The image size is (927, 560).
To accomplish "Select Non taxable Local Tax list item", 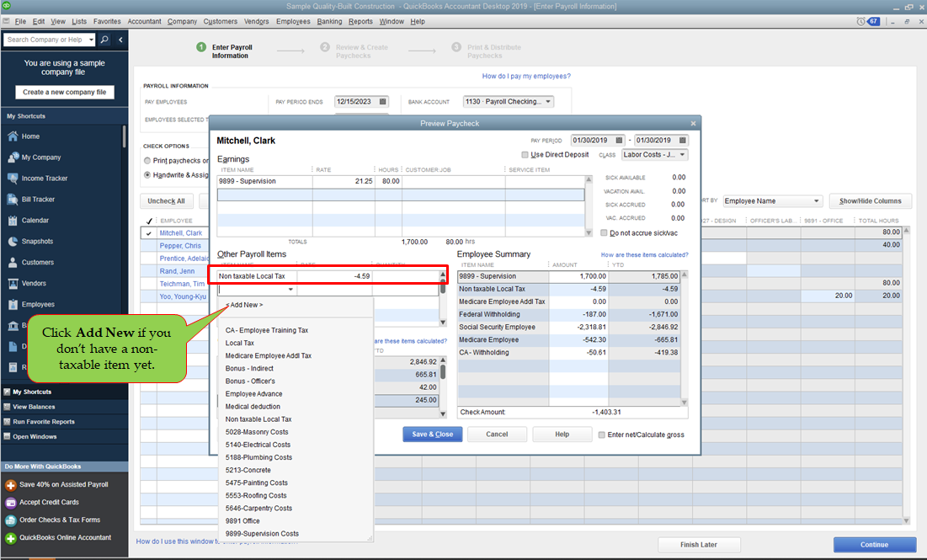I will click(x=258, y=419).
